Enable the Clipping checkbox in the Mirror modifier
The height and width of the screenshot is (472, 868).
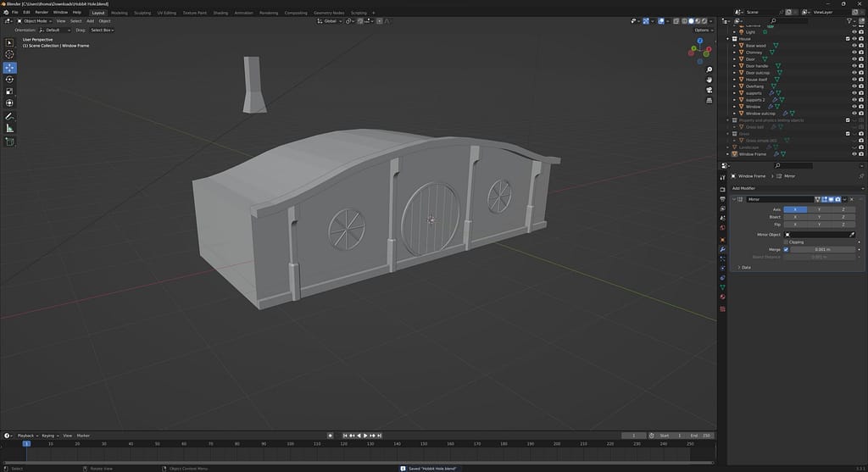[x=786, y=242]
